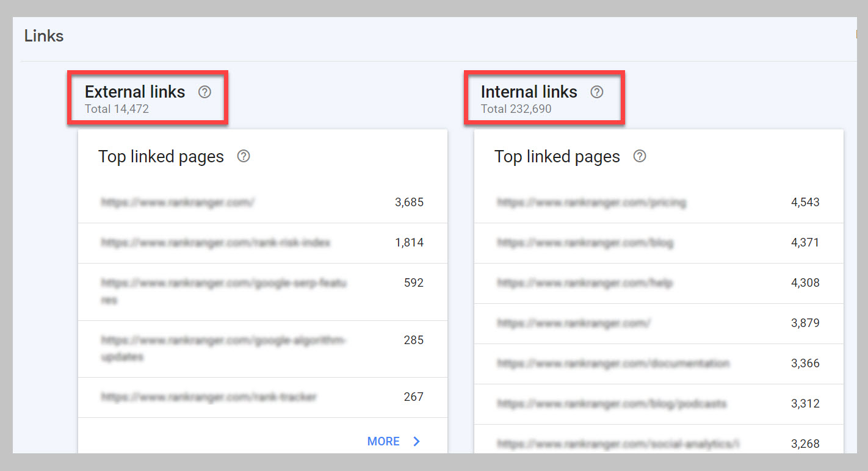Click the help icon beside External Top linked pages

(x=243, y=156)
